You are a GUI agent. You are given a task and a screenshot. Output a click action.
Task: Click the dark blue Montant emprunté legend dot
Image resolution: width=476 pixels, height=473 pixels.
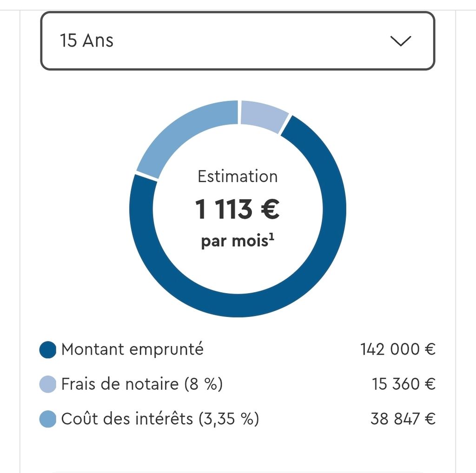48,349
